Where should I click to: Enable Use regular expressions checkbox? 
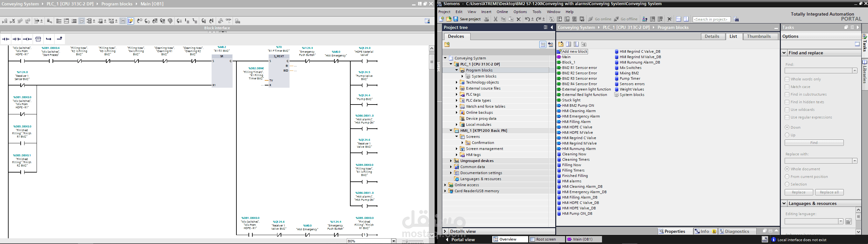click(787, 118)
